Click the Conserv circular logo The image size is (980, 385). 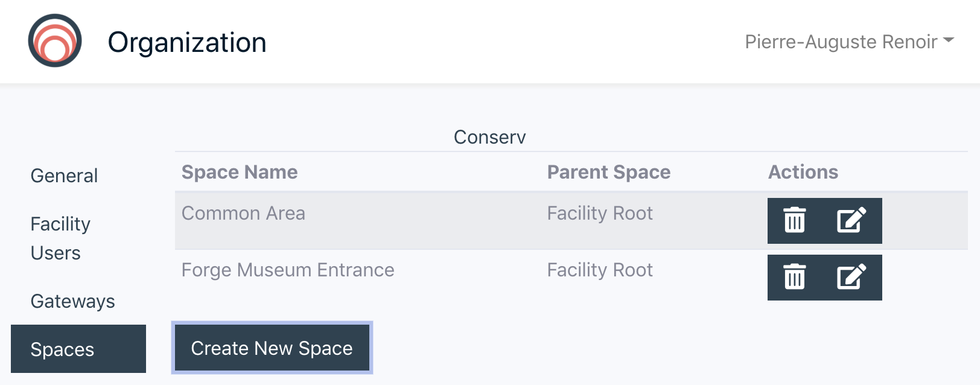(x=55, y=41)
